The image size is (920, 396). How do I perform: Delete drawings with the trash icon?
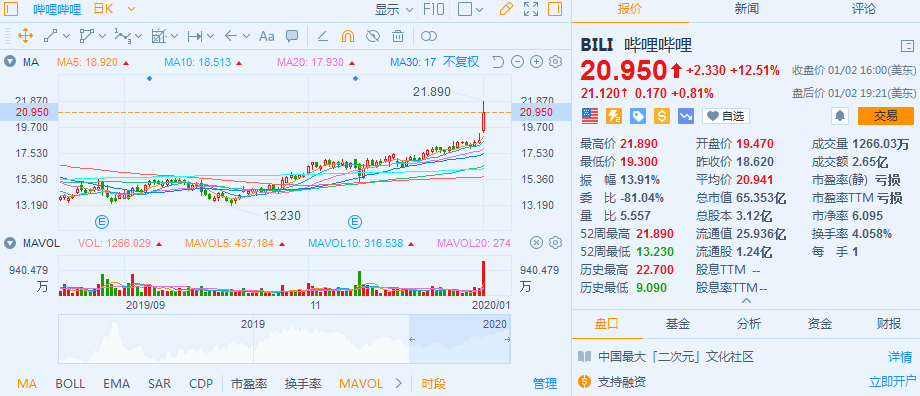[x=398, y=36]
